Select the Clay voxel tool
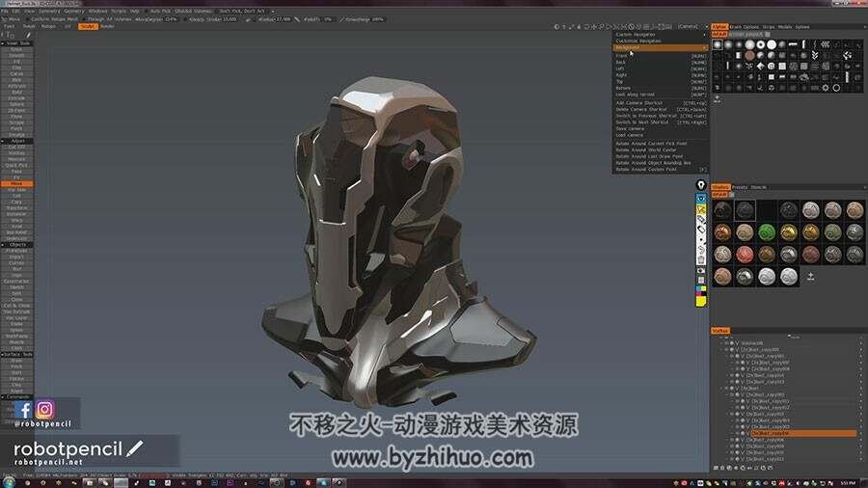The height and width of the screenshot is (488, 868). pos(17,68)
